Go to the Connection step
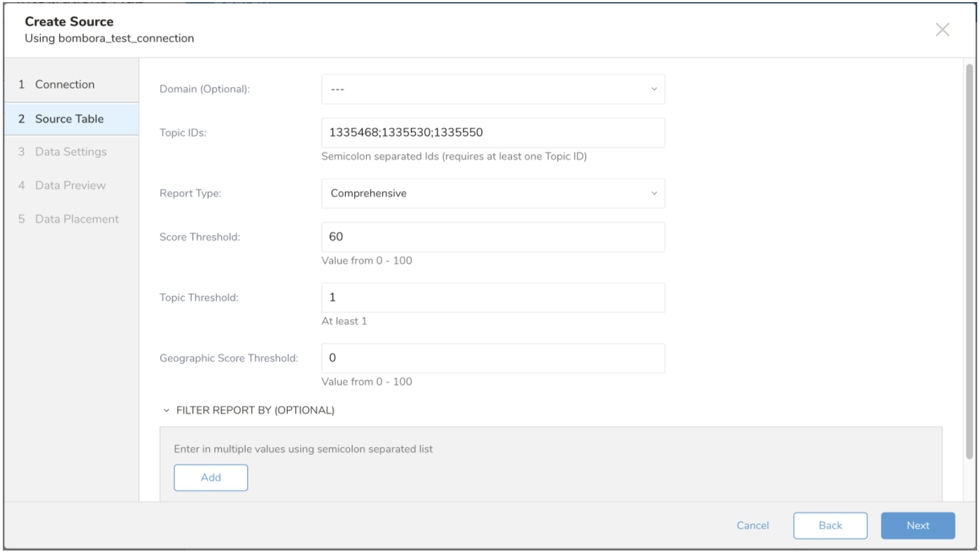The width and height of the screenshot is (980, 554). (64, 85)
